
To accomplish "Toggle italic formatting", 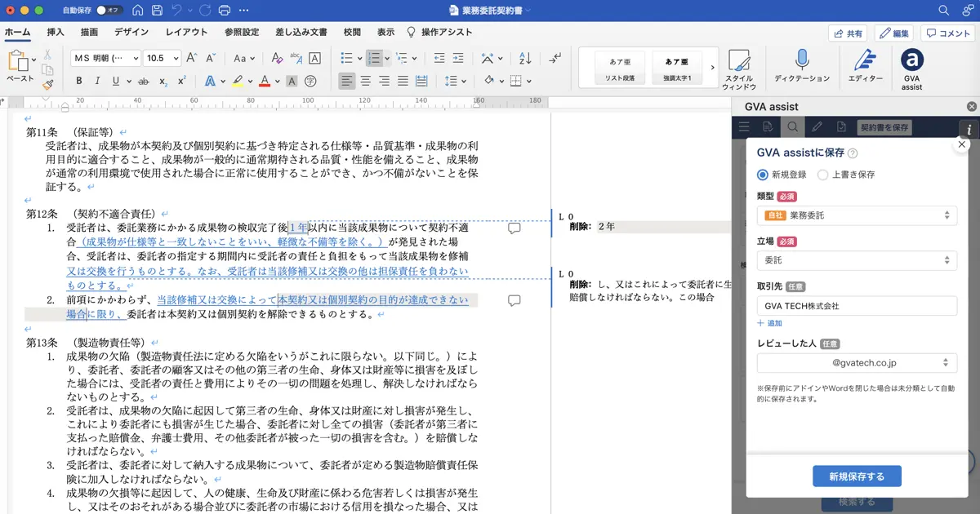I will point(98,81).
